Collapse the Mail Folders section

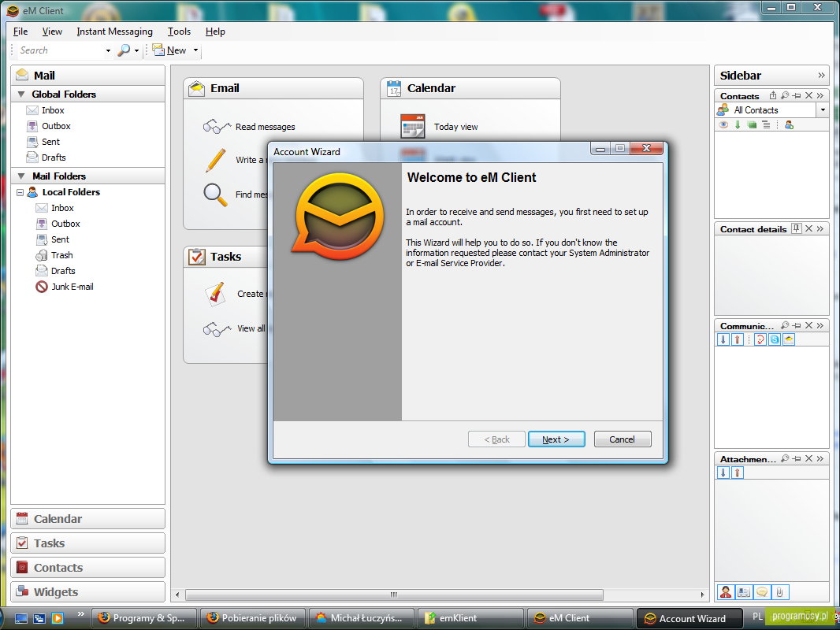[x=21, y=176]
